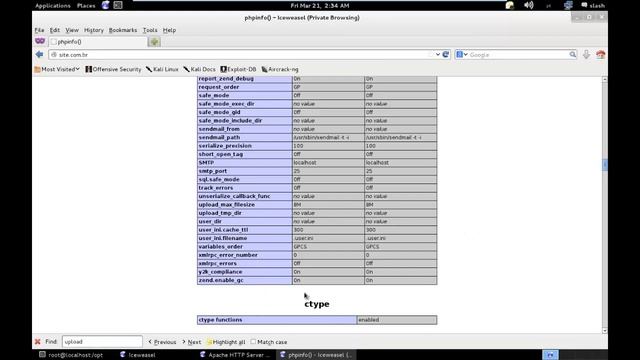This screenshot has height=360, width=640.
Task: Open the network connection icon in the top panel
Action: pos(568,5)
